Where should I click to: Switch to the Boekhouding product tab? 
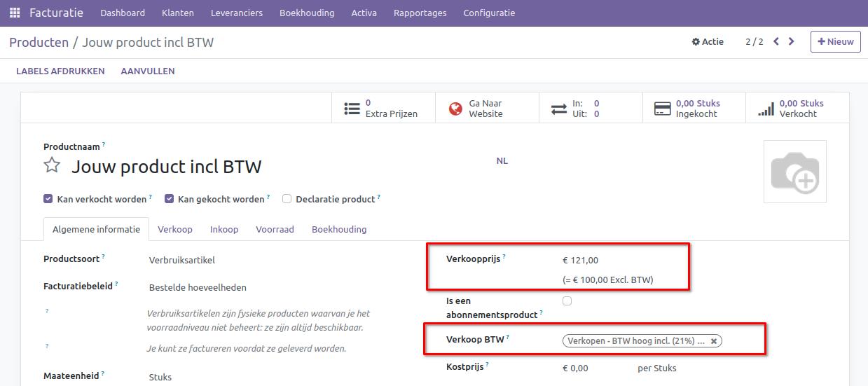point(339,229)
